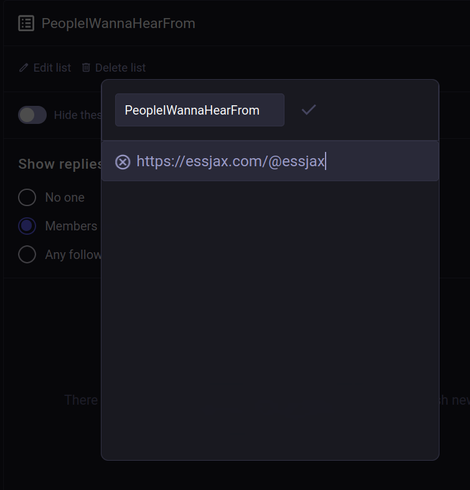Click the trash can icon next to Delete list
The height and width of the screenshot is (490, 470).
coord(86,68)
